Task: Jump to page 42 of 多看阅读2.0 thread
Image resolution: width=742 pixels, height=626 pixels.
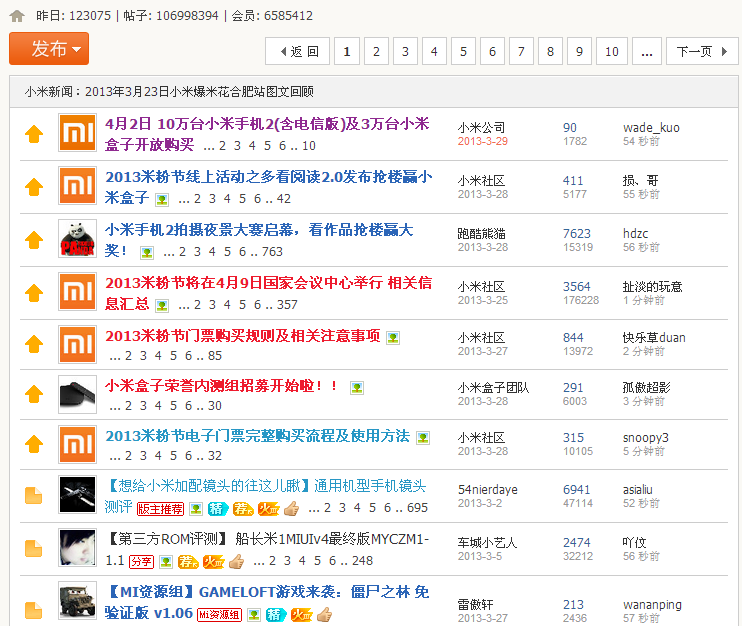Action: [283, 199]
